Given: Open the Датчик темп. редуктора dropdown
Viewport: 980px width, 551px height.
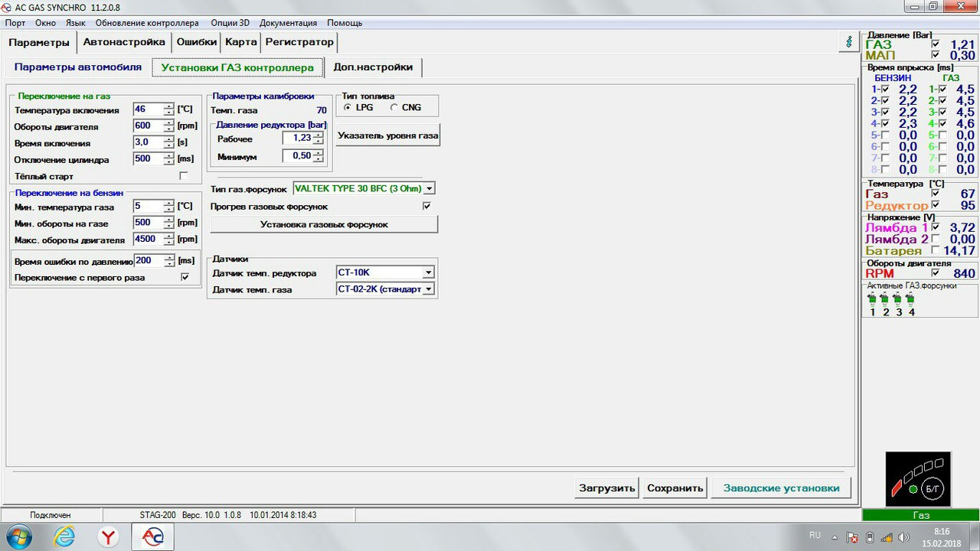Looking at the screenshot, I should click(x=429, y=272).
